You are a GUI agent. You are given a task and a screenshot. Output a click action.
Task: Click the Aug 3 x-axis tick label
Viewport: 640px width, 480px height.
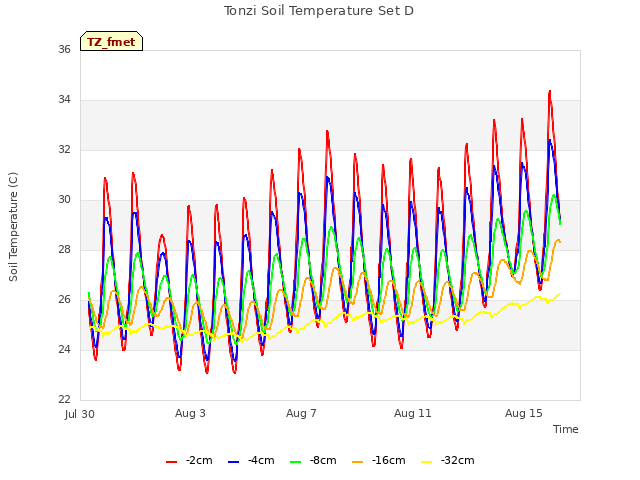click(x=190, y=413)
